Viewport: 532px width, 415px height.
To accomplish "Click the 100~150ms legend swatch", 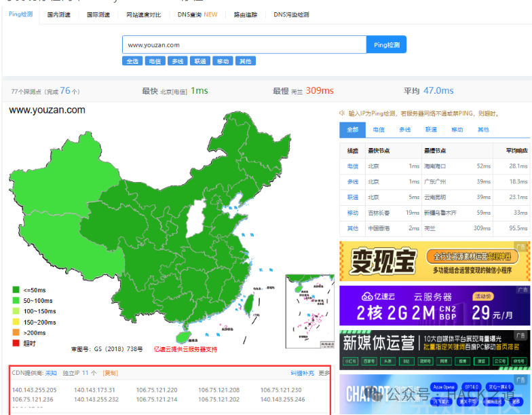I will (x=16, y=311).
